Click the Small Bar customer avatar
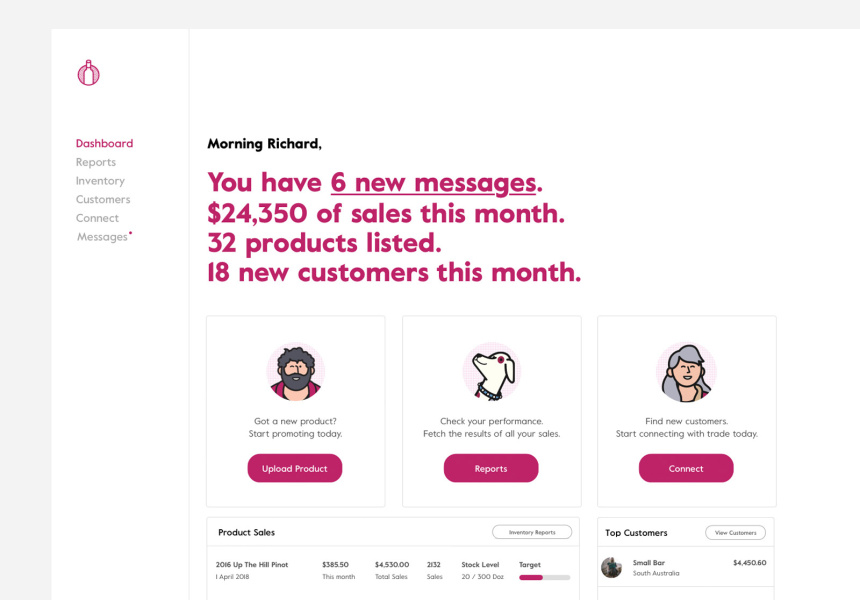 point(611,568)
